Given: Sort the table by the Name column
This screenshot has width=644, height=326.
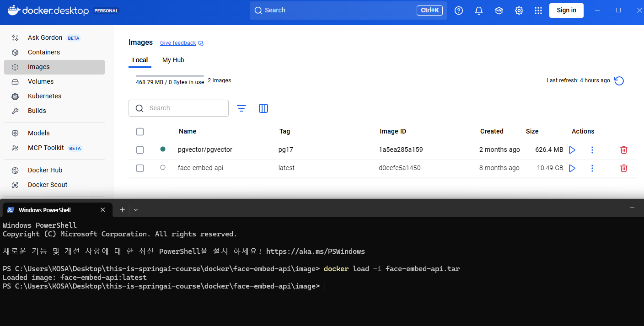Looking at the screenshot, I should tap(188, 131).
